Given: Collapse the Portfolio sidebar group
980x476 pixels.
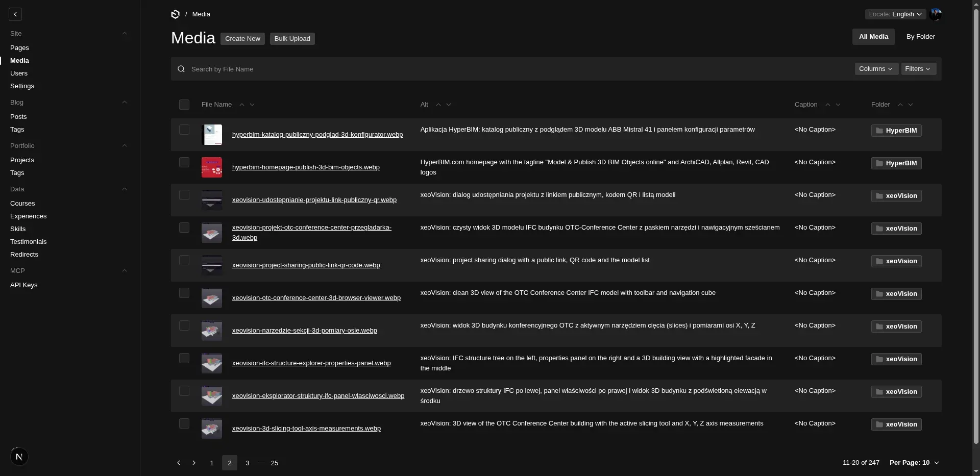Looking at the screenshot, I should click(x=125, y=146).
